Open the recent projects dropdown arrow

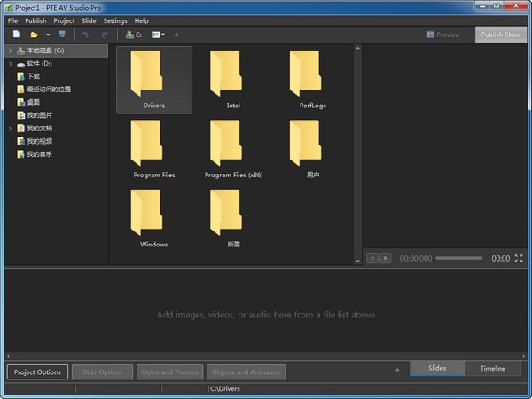coord(47,35)
